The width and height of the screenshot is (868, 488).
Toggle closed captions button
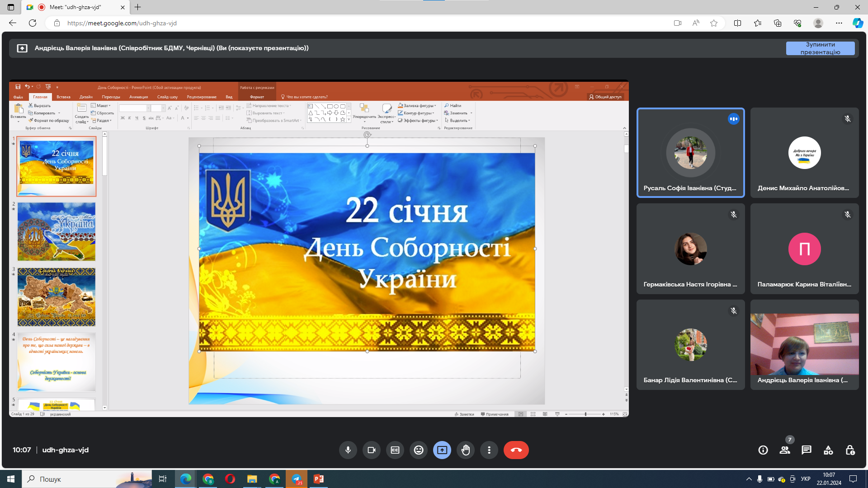[x=395, y=450]
